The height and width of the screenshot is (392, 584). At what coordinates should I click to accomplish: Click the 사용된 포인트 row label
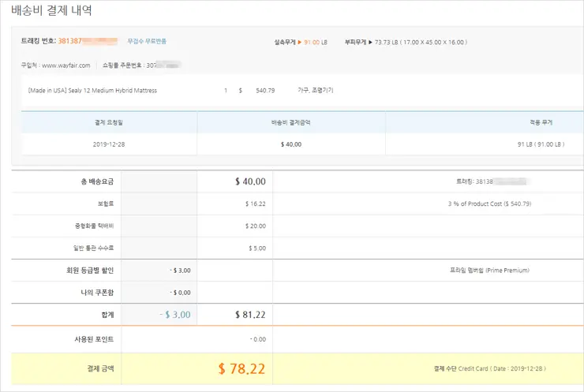click(x=94, y=339)
